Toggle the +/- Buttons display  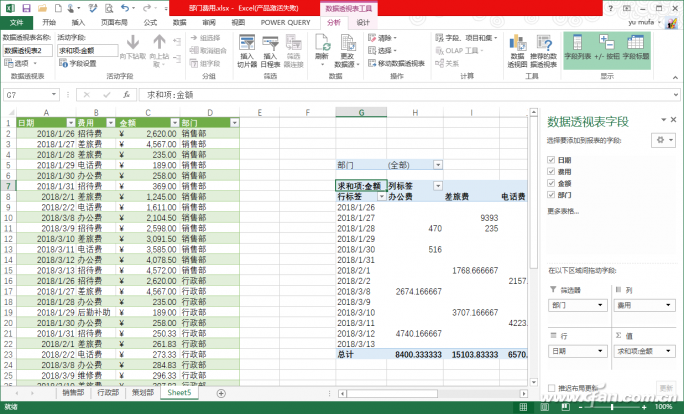pyautogui.click(x=607, y=48)
